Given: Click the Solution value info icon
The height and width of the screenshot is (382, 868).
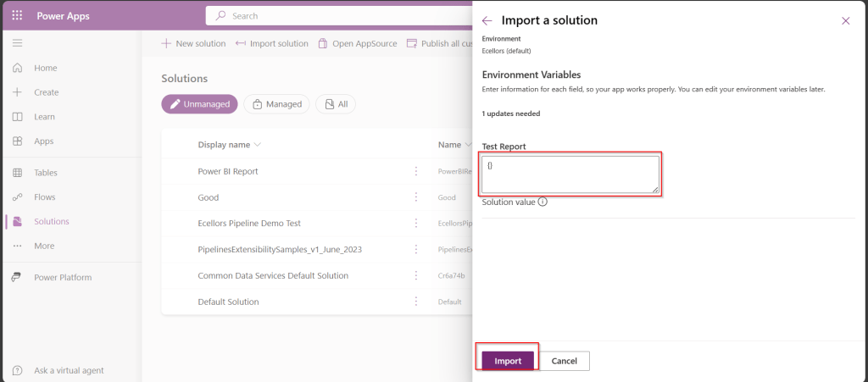Looking at the screenshot, I should pos(542,202).
